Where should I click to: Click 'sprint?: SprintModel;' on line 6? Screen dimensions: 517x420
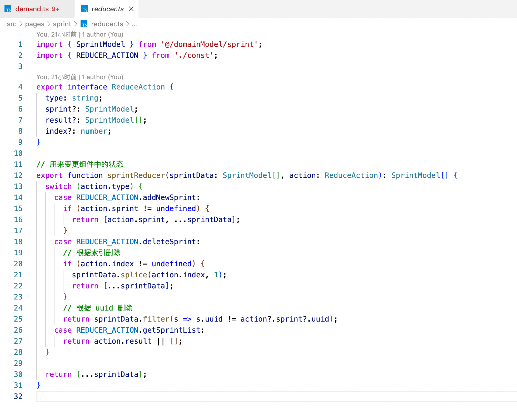pyautogui.click(x=91, y=109)
